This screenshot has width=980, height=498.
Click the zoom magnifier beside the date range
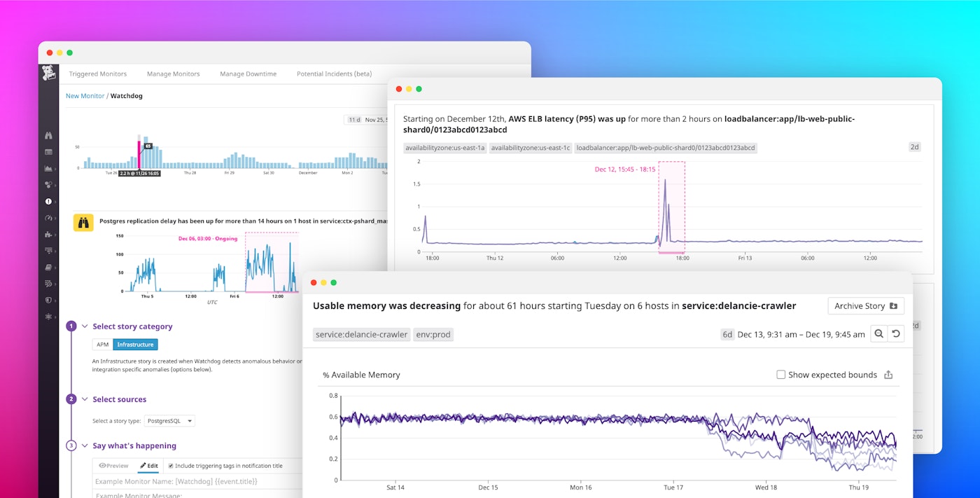pyautogui.click(x=880, y=334)
